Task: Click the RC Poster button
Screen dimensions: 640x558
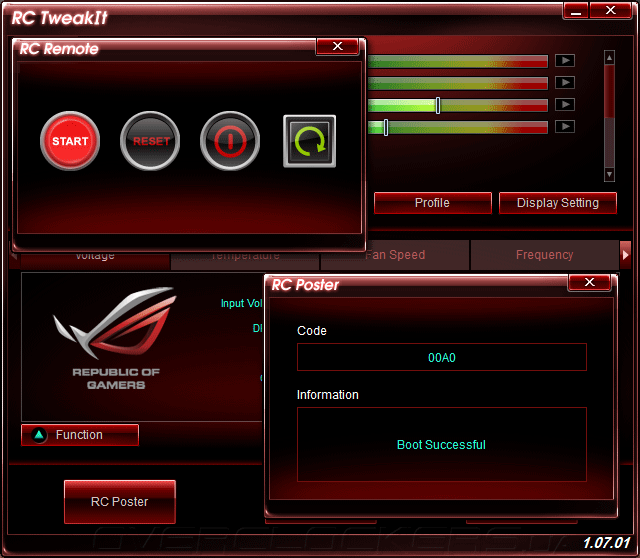Action: [x=120, y=502]
